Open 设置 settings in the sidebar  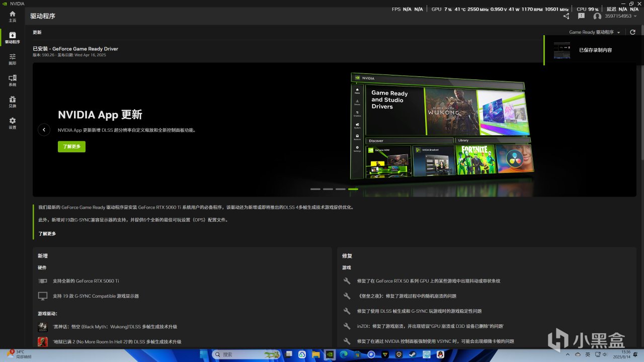(12, 123)
